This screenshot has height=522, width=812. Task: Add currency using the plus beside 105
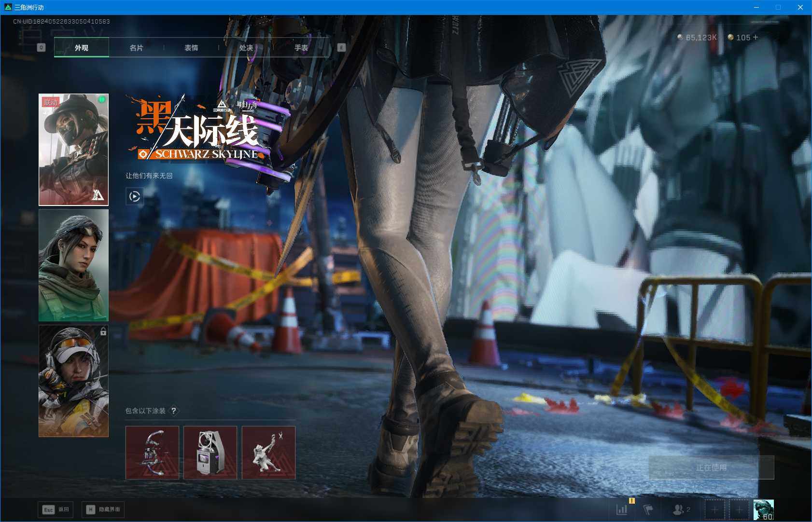(x=756, y=37)
